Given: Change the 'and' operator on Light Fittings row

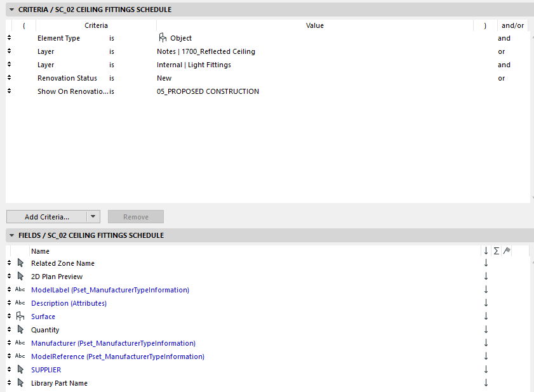Looking at the screenshot, I should click(x=504, y=65).
